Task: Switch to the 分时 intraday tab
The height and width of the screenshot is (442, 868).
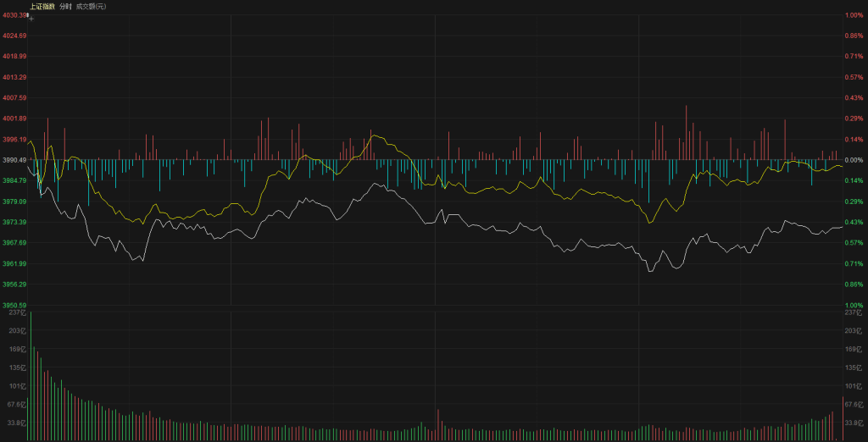Action: pyautogui.click(x=65, y=6)
